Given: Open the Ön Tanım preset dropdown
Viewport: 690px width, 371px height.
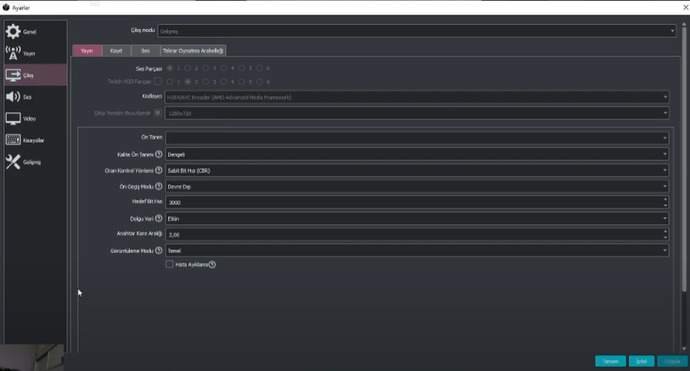Looking at the screenshot, I should click(x=417, y=138).
